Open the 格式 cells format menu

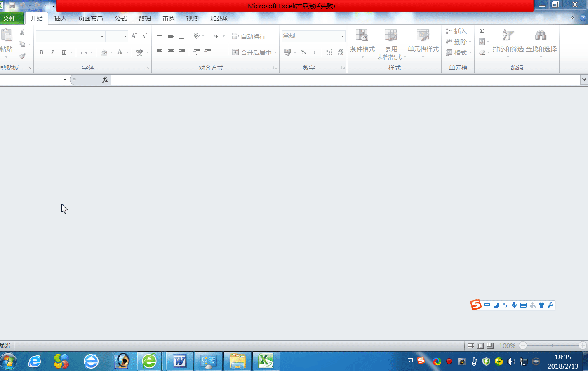pos(458,52)
